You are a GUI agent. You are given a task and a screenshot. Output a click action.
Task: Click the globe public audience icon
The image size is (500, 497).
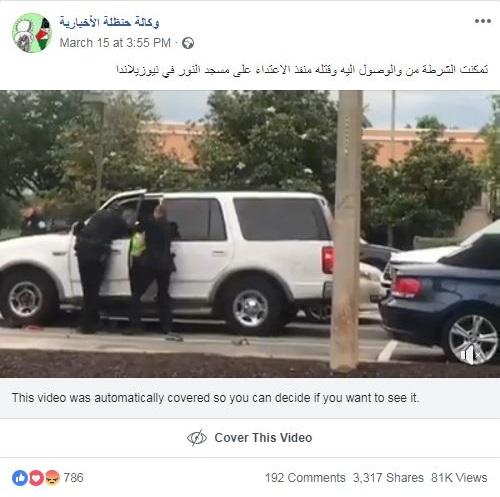coord(188,43)
